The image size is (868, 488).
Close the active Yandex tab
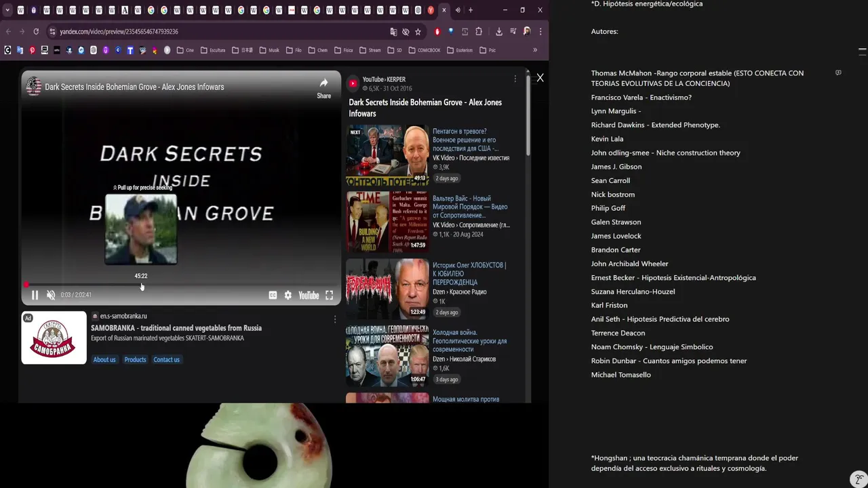(443, 10)
